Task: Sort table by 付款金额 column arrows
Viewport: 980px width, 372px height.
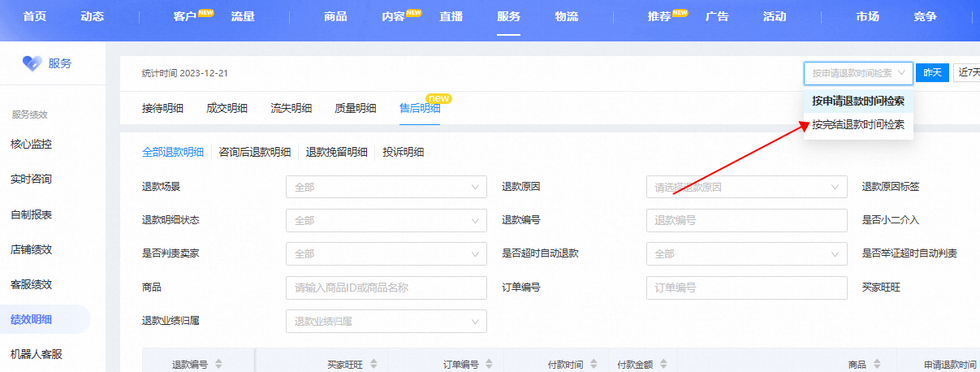Action: tap(663, 365)
